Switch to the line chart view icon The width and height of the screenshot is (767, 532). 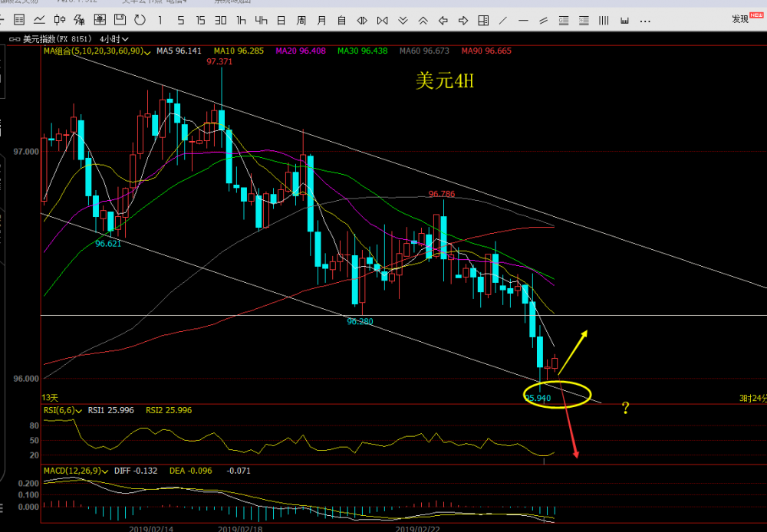39,20
